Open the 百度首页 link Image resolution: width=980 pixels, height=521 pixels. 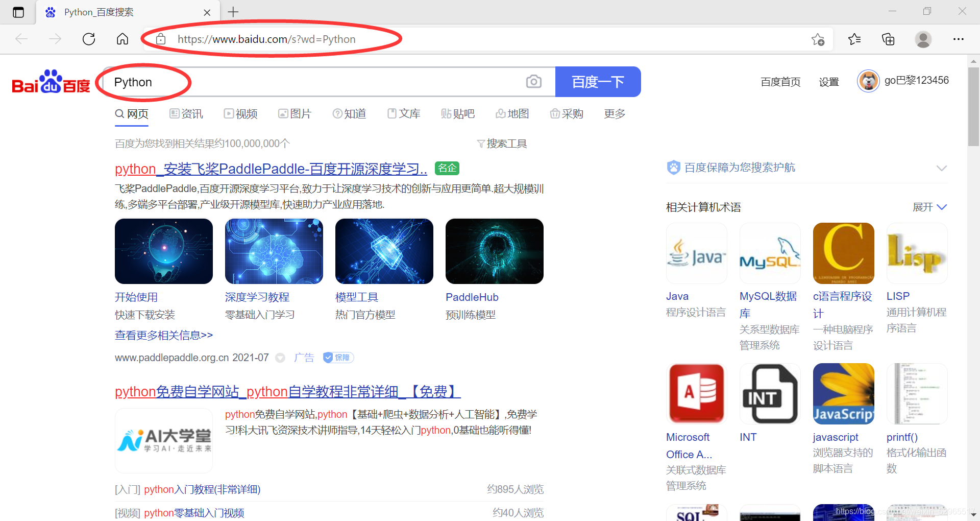pyautogui.click(x=780, y=82)
